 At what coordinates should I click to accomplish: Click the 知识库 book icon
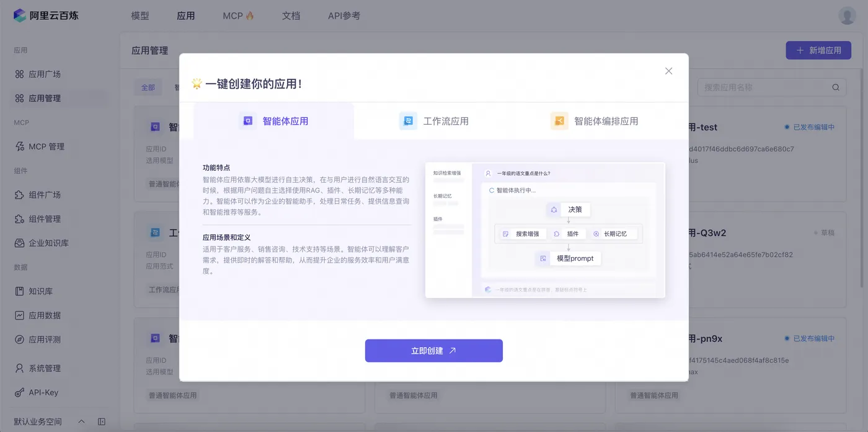point(19,291)
